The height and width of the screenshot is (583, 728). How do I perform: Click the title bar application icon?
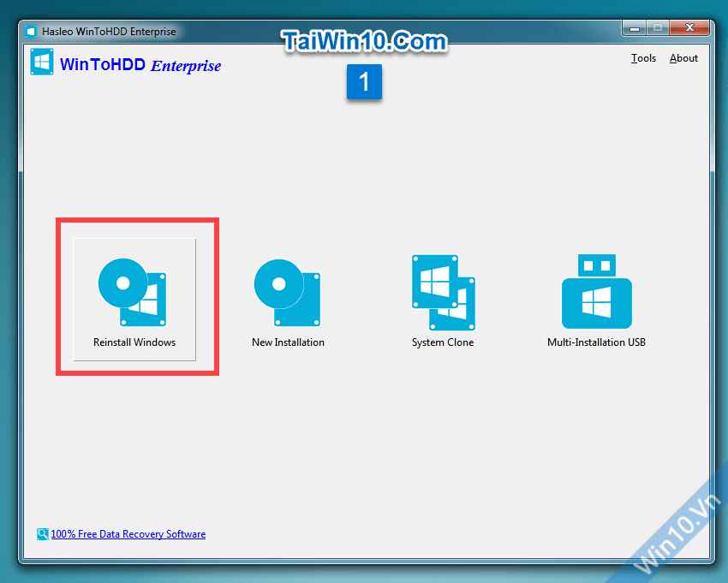[31, 32]
